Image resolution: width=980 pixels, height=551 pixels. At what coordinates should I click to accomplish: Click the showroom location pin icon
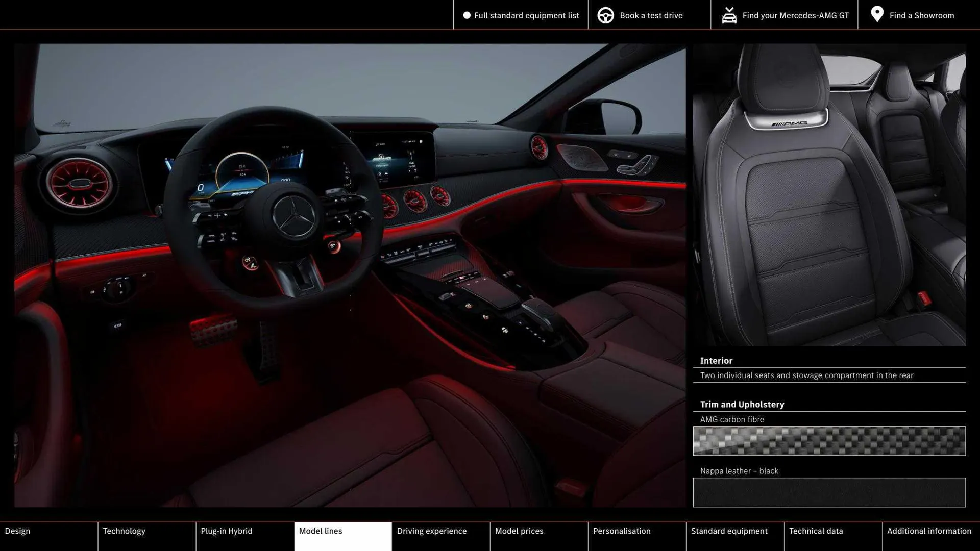tap(877, 14)
